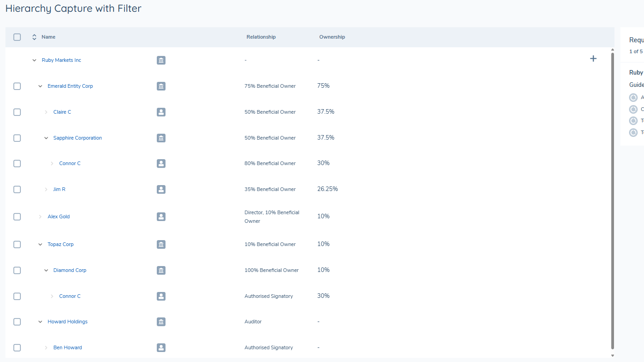Select the Claire C row checkbox
644x362 pixels.
click(x=17, y=112)
